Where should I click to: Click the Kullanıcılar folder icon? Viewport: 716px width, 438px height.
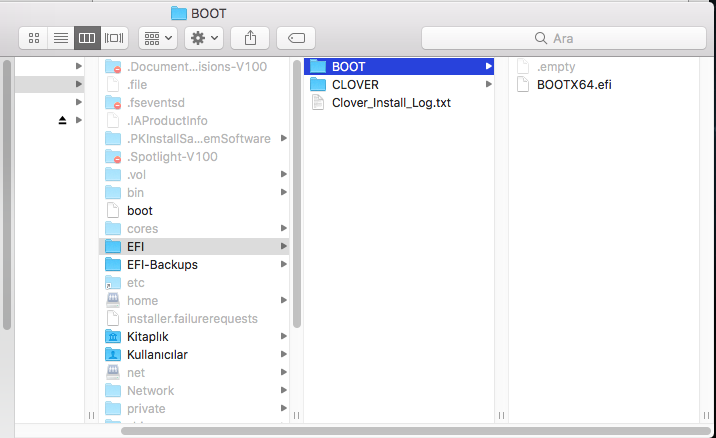(x=113, y=355)
